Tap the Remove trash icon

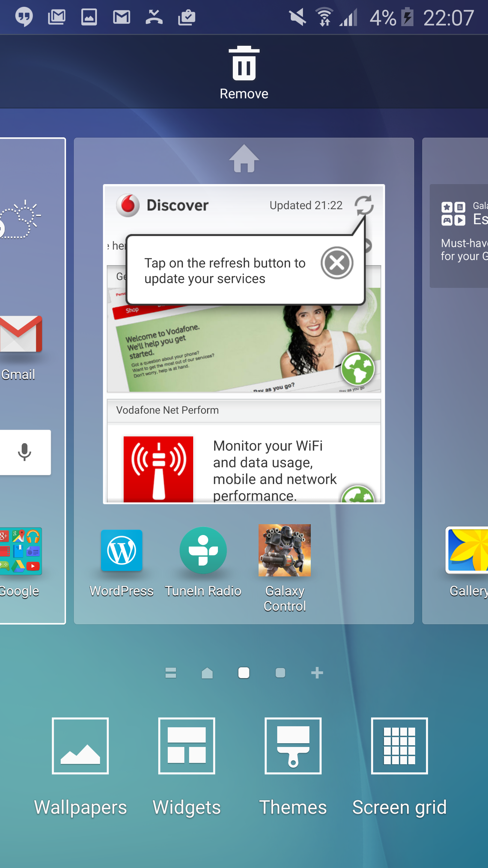(244, 63)
